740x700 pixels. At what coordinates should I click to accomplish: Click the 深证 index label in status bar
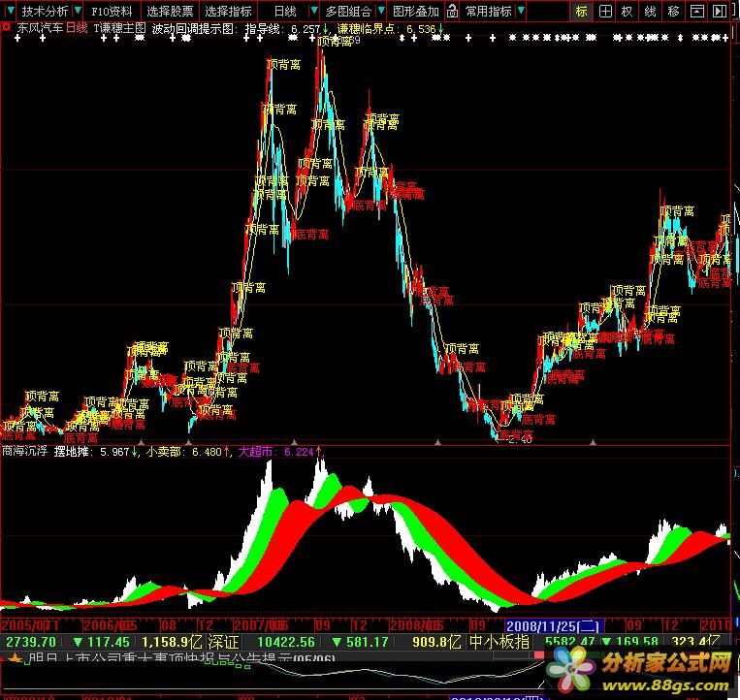click(224, 642)
